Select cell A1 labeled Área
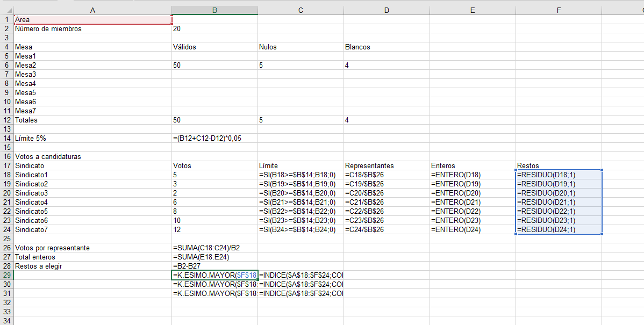 [93, 19]
